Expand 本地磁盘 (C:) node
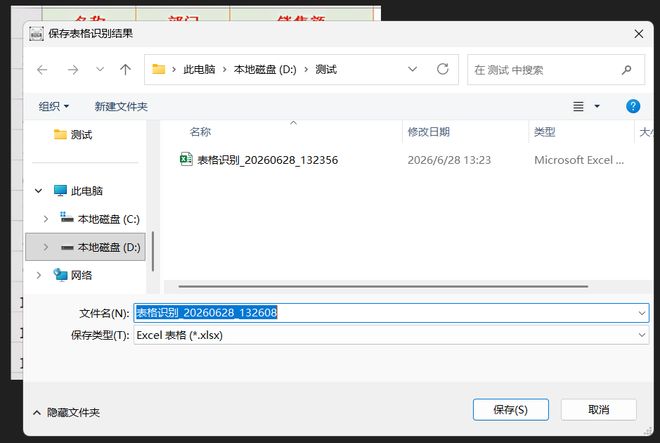660x443 pixels. 45,219
